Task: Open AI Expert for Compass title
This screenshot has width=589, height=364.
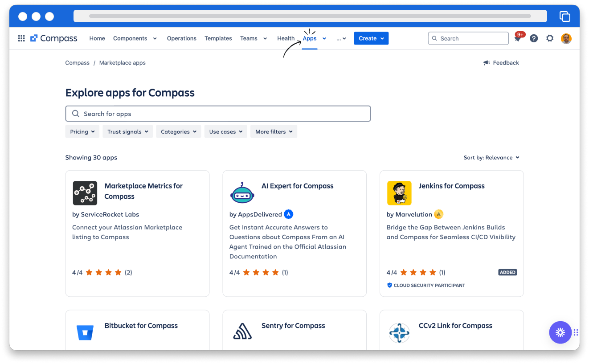Action: tap(298, 186)
